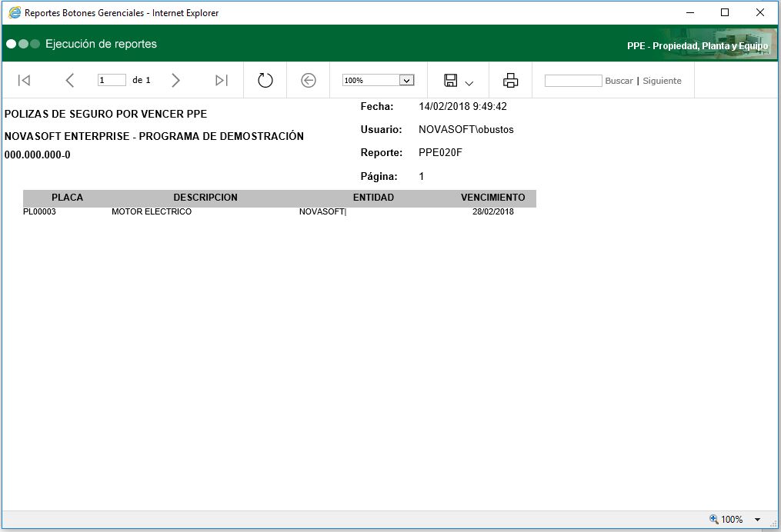Go to the first report page
This screenshot has width=781, height=532.
(24, 80)
